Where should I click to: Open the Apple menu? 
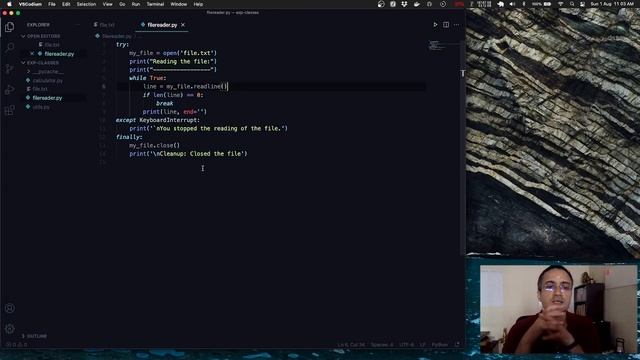point(9,4)
